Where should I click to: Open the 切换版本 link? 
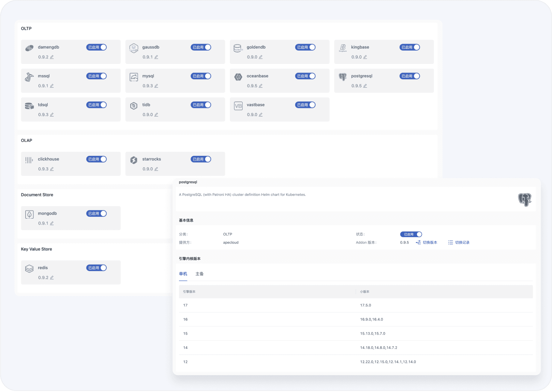click(426, 243)
